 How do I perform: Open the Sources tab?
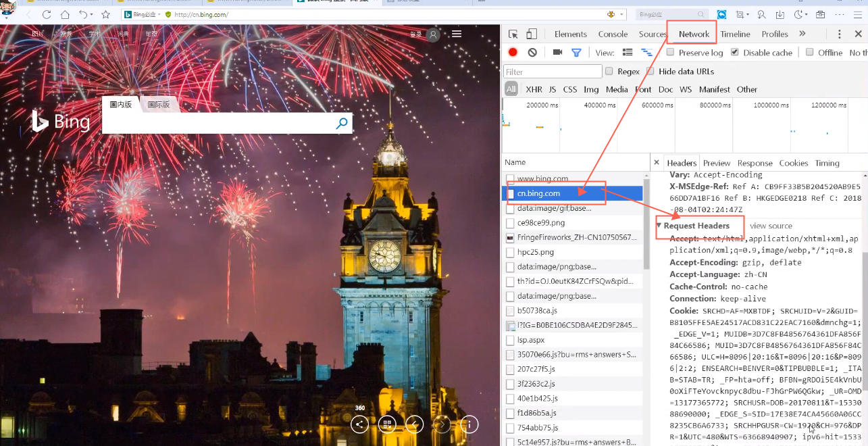(653, 34)
